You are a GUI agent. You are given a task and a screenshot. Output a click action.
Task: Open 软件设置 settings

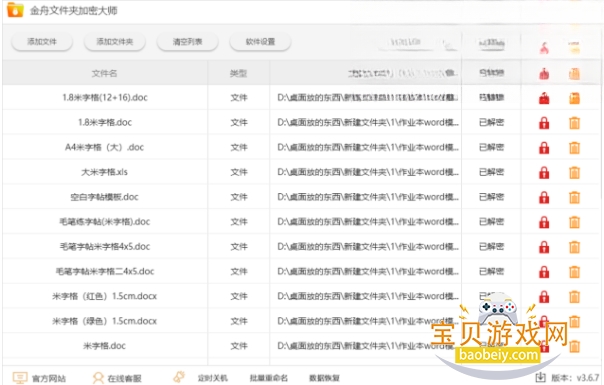point(260,42)
